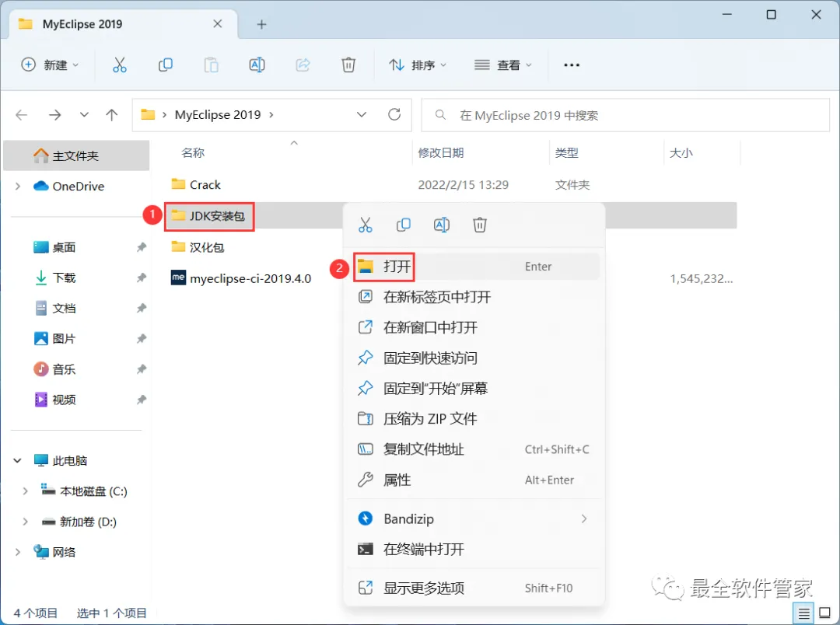Click the Rename icon in the context menu
Viewport: 840px width, 625px height.
442,225
